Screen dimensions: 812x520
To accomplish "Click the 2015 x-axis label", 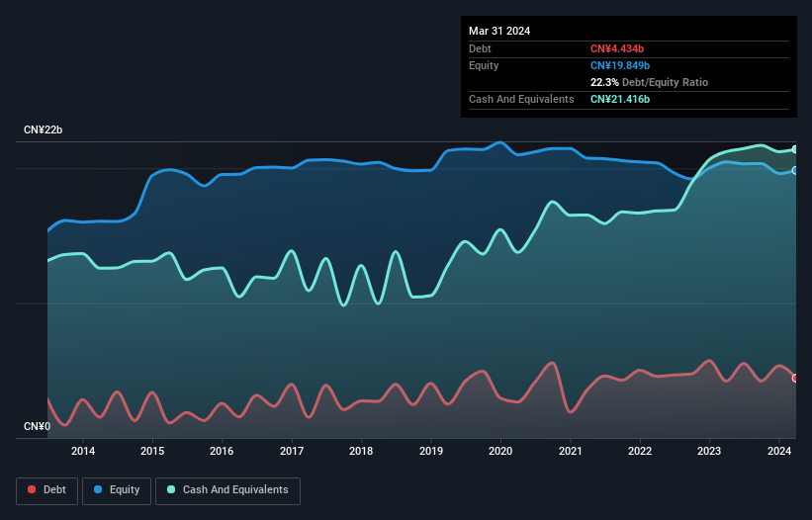I will (x=152, y=451).
